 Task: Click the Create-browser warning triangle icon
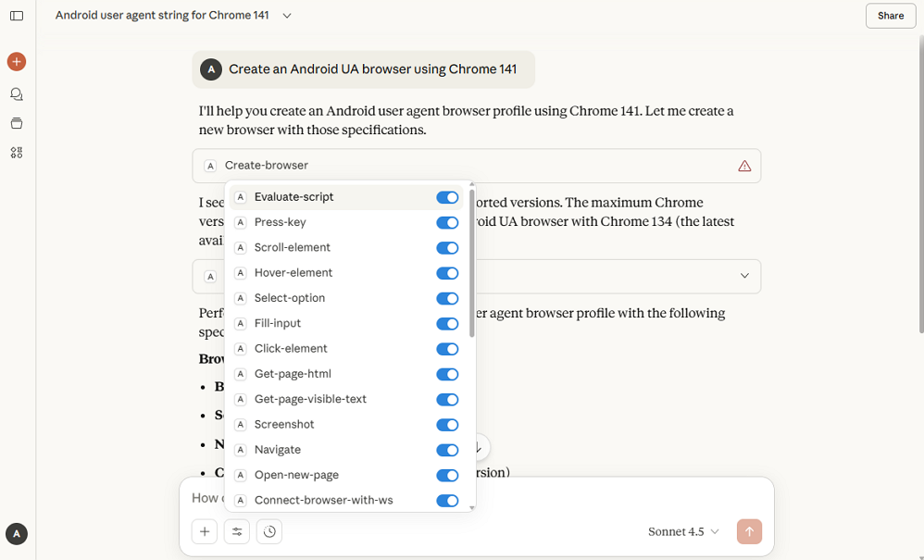pos(744,166)
